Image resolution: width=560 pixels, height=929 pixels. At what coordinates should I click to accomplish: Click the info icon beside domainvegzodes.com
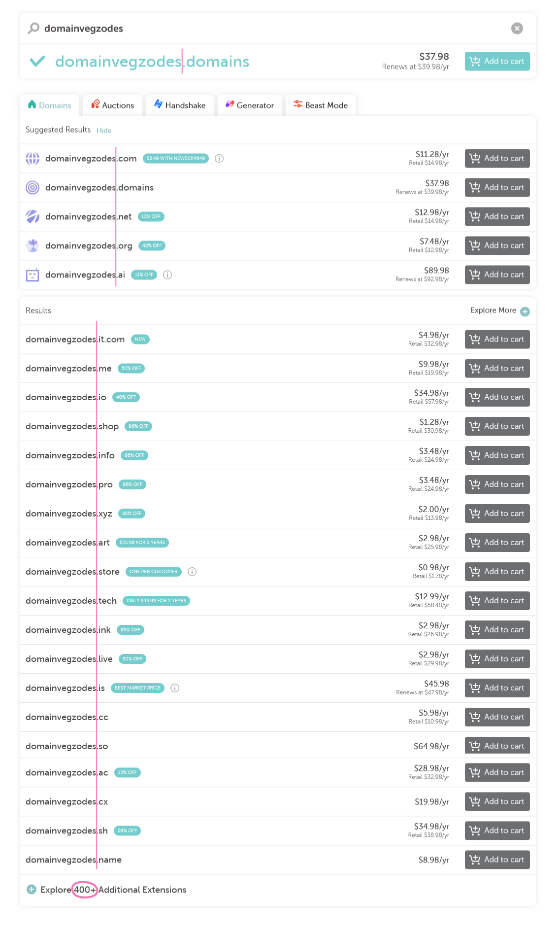pyautogui.click(x=219, y=159)
